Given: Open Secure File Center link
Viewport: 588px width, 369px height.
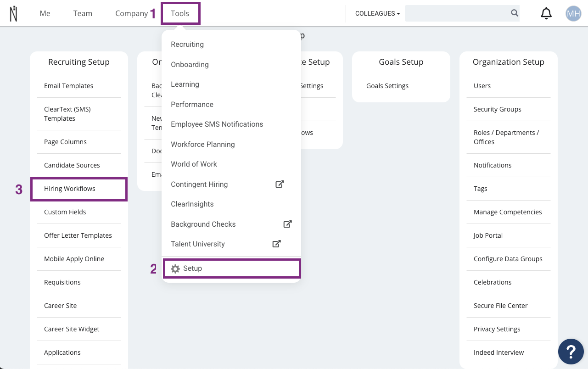Looking at the screenshot, I should coord(501,306).
